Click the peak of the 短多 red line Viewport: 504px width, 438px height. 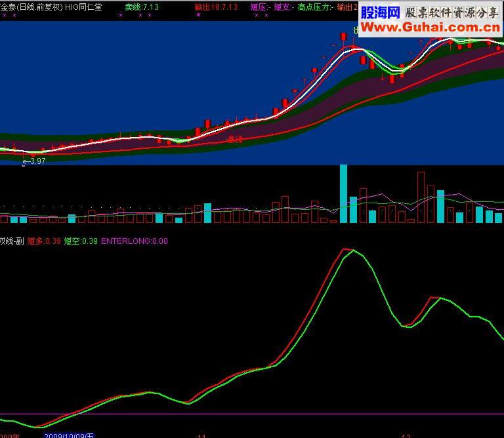tap(346, 249)
